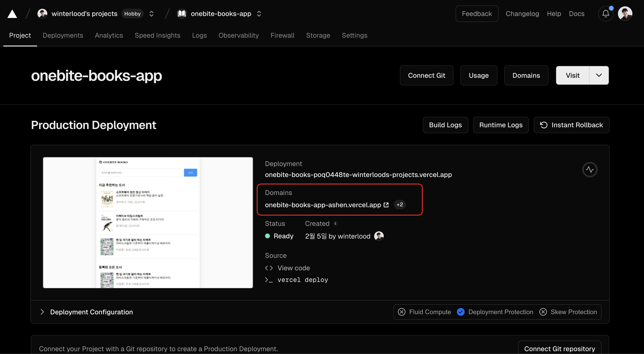Switch to the Logs tab

click(x=199, y=35)
